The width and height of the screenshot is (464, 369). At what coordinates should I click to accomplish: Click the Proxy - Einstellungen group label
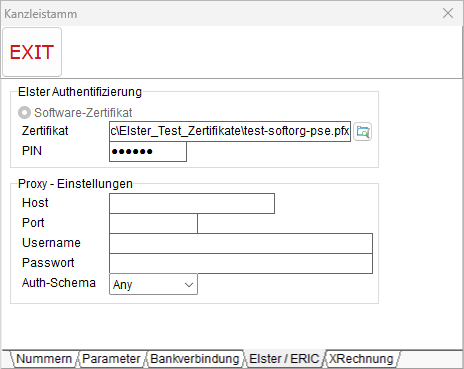point(75,184)
